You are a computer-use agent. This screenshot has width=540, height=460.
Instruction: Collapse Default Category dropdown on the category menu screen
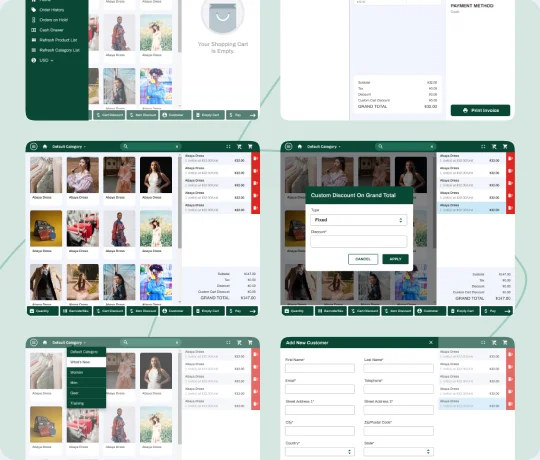click(x=69, y=343)
